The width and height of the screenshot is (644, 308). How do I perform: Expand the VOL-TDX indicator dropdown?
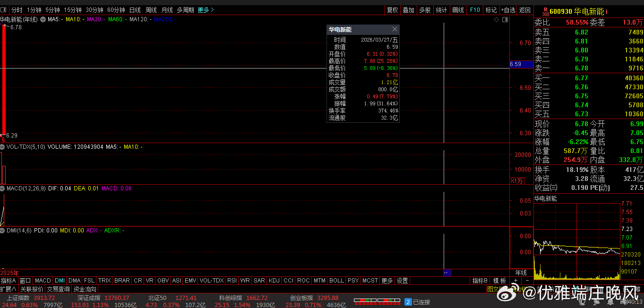[x=3, y=147]
